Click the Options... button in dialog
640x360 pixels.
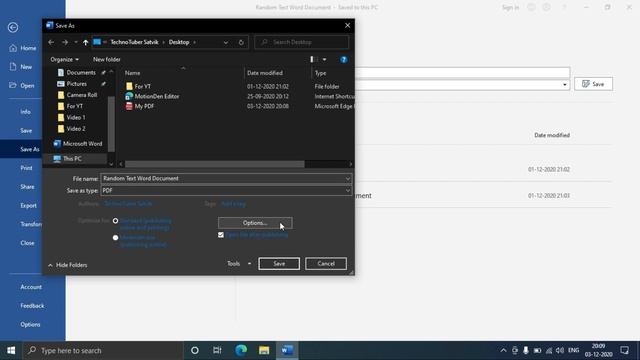pyautogui.click(x=255, y=223)
